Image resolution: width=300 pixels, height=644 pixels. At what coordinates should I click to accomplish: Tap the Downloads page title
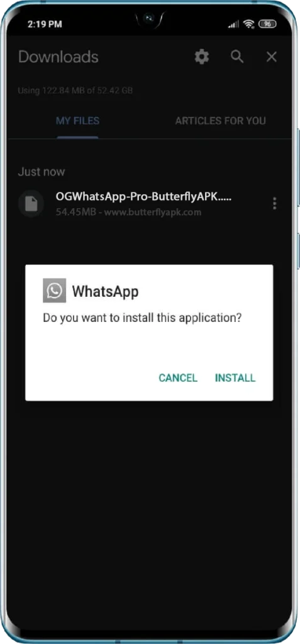coord(58,57)
